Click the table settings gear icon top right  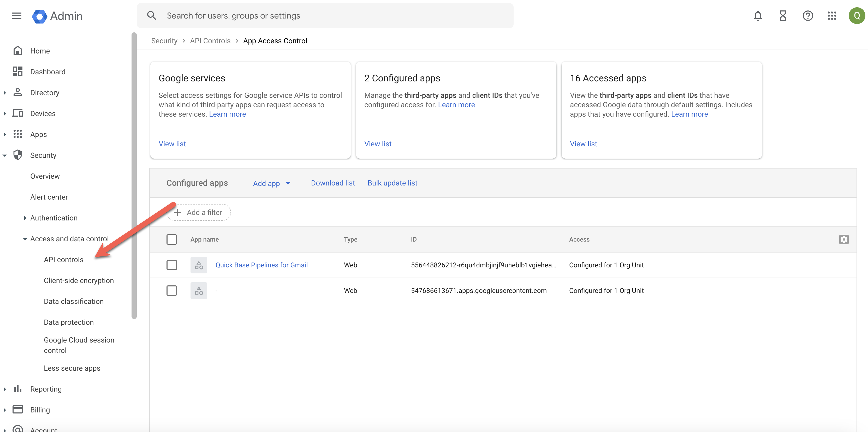point(844,239)
